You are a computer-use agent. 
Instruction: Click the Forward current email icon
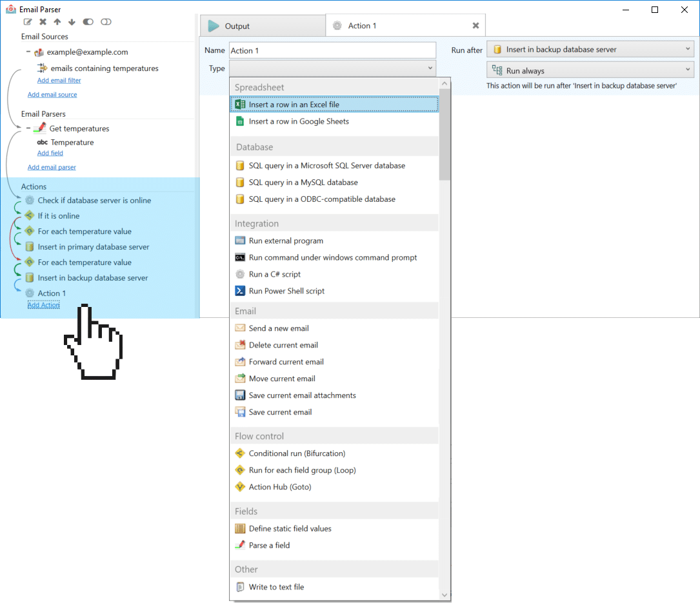click(240, 362)
